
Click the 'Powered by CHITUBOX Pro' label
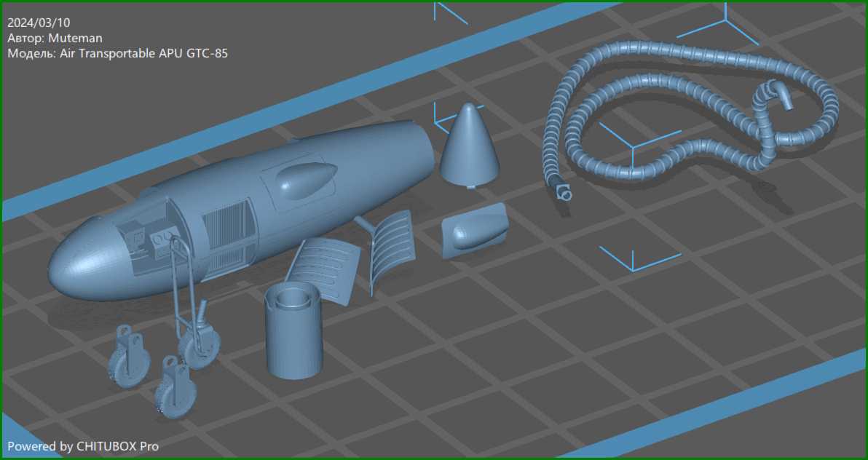click(x=83, y=446)
